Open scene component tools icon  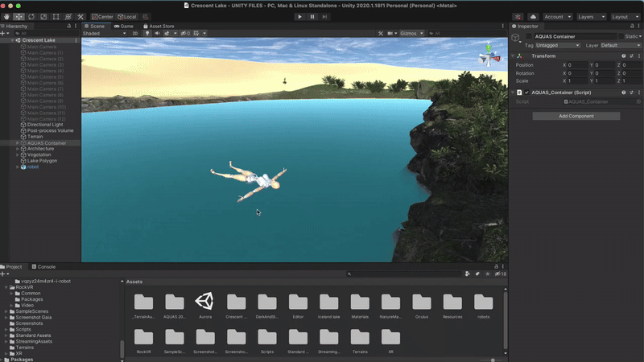381,33
